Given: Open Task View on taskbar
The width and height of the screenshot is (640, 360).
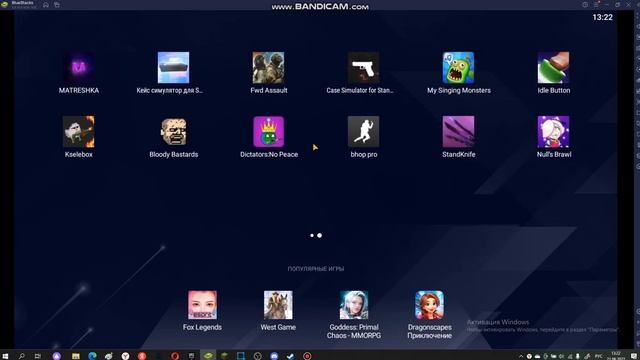Looking at the screenshot, I should point(38,356).
